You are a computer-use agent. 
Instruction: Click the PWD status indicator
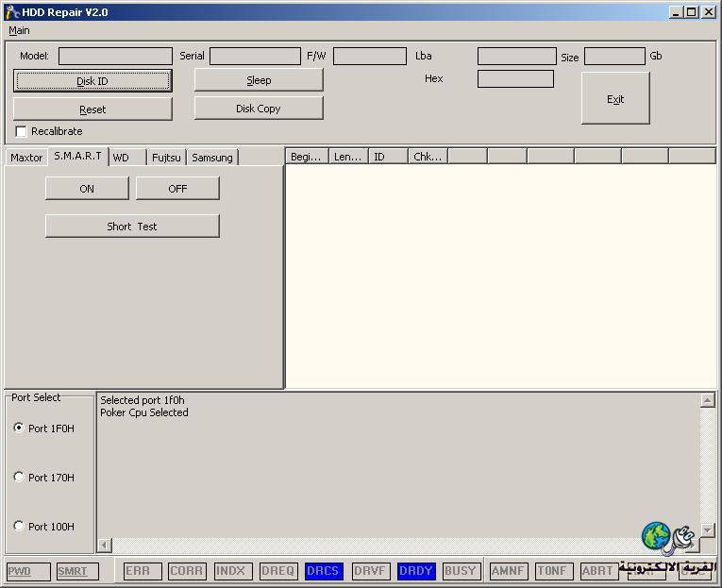(x=29, y=571)
